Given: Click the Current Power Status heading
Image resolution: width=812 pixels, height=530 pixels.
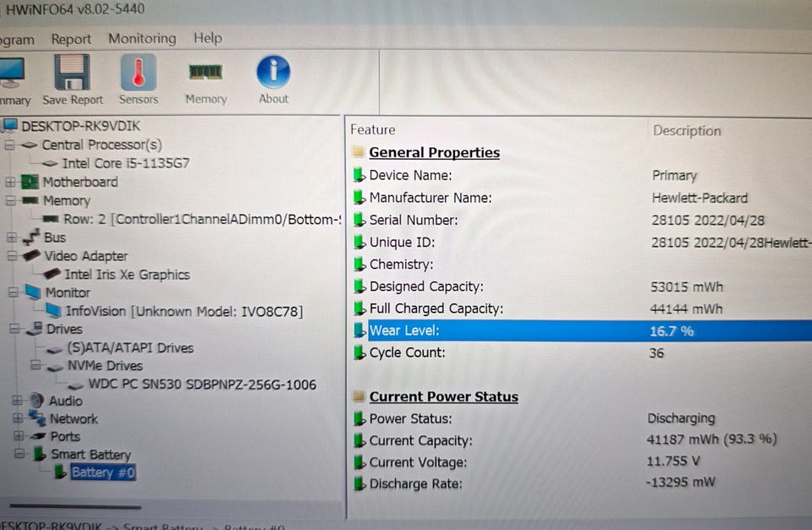Looking at the screenshot, I should point(443,397).
